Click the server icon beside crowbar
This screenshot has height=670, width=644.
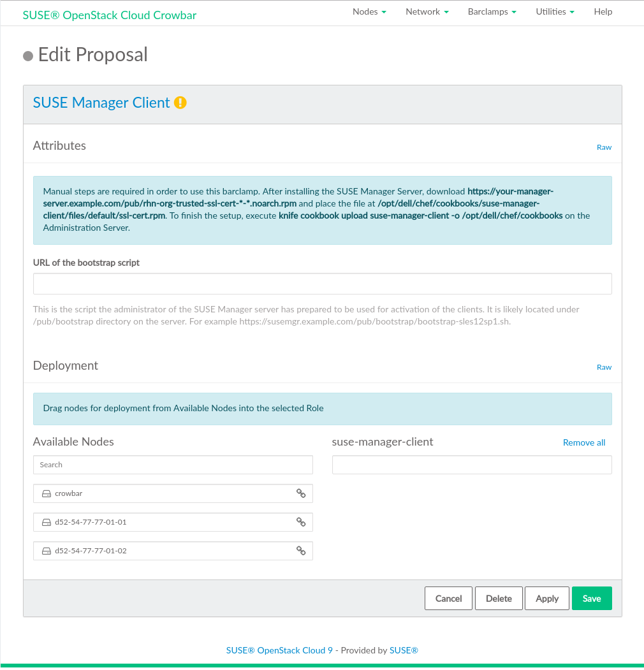tap(47, 493)
